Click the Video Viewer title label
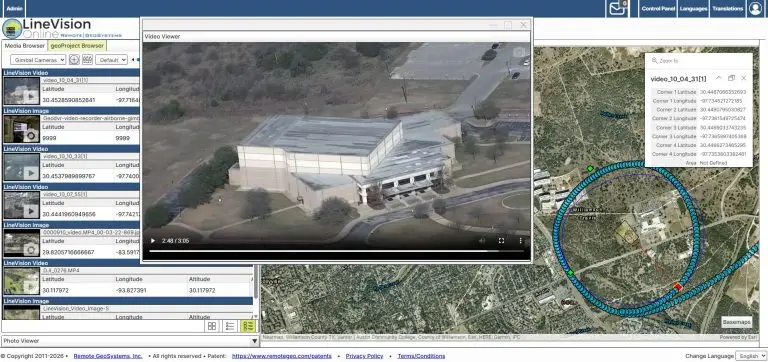This screenshot has width=768, height=362. tap(162, 36)
